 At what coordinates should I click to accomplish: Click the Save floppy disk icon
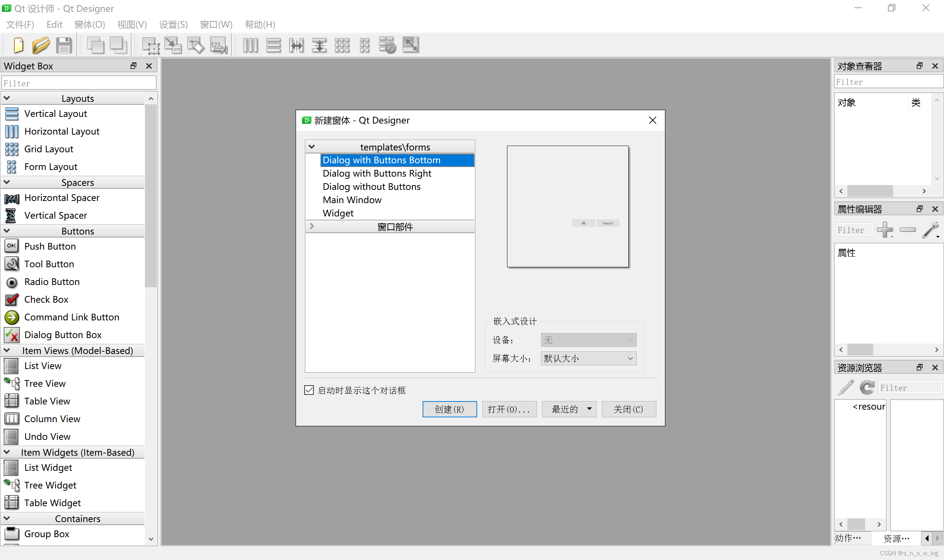click(x=64, y=45)
